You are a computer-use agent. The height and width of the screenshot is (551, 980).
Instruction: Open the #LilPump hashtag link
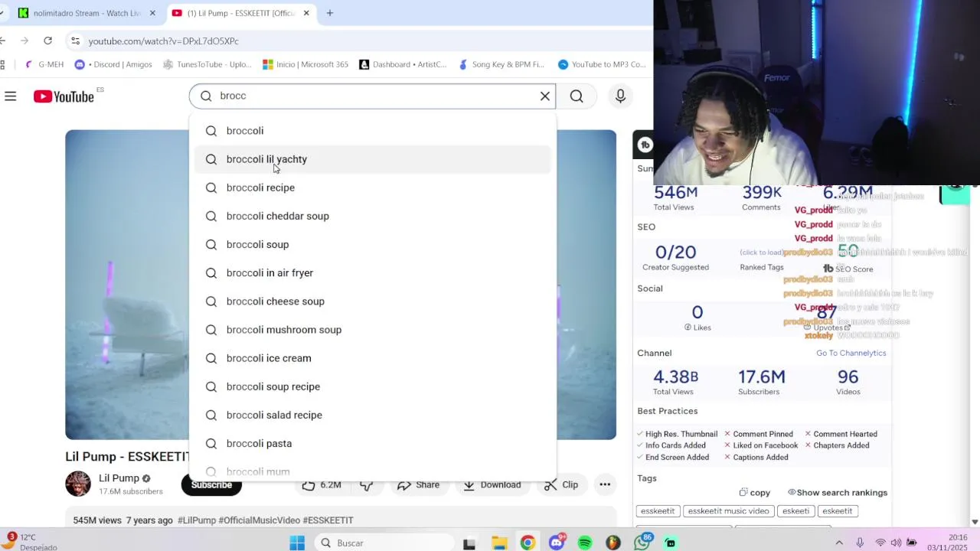197,520
